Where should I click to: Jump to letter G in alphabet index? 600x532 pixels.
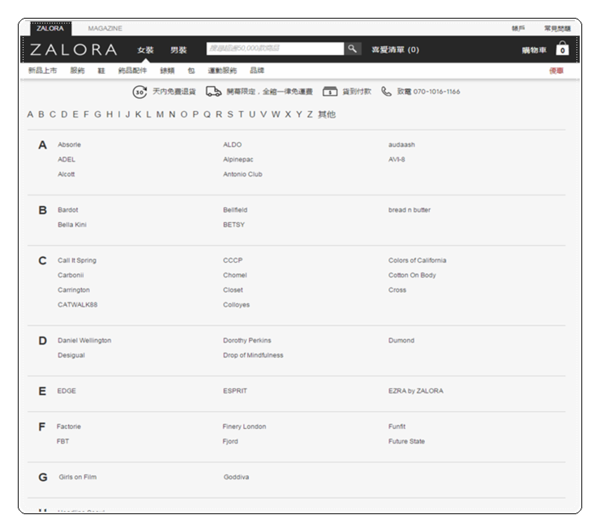(x=98, y=114)
